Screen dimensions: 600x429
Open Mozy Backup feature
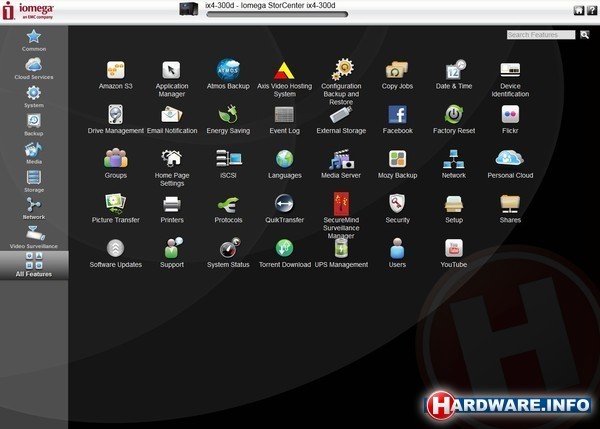point(397,164)
